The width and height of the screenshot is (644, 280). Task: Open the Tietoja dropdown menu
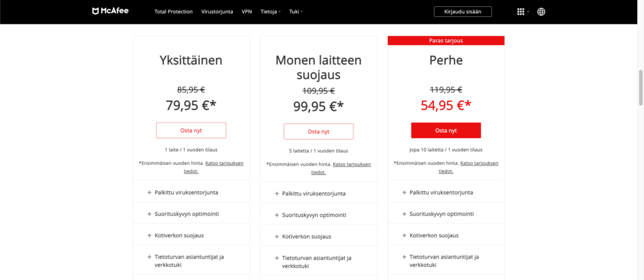(x=272, y=11)
